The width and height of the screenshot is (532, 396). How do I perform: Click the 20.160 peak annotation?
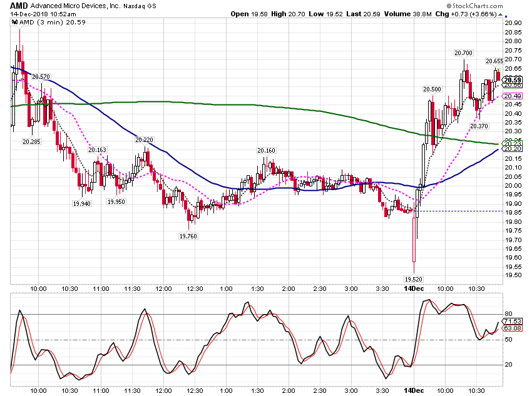coord(267,151)
